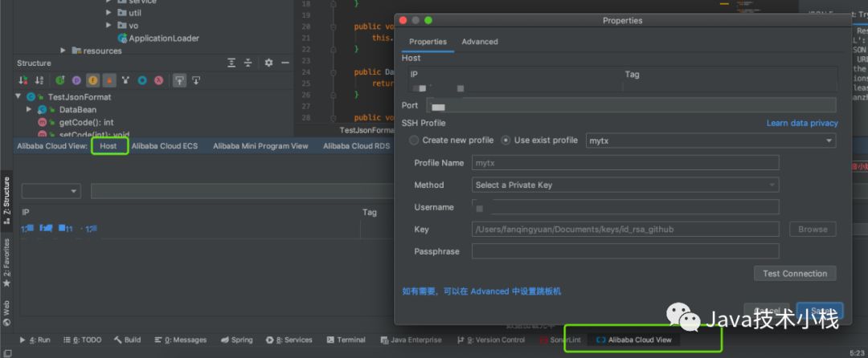Switch to Alibaba Cloud ECS tab
The image size is (868, 358).
tap(165, 146)
